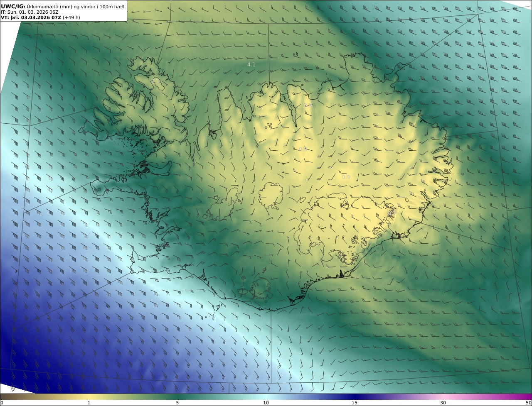Click the colorbar tick label "30"

[443, 403]
